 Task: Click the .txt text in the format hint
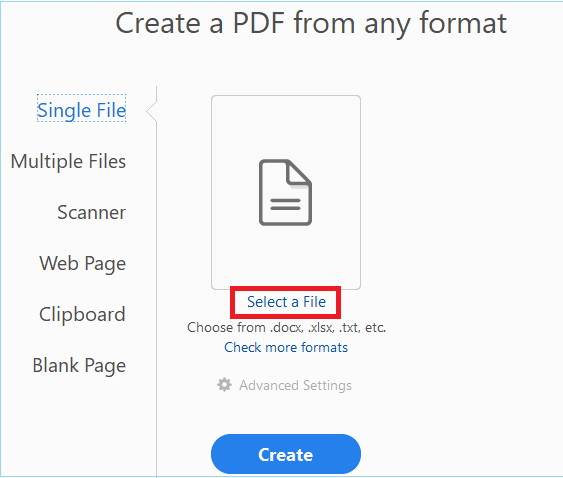click(x=349, y=328)
